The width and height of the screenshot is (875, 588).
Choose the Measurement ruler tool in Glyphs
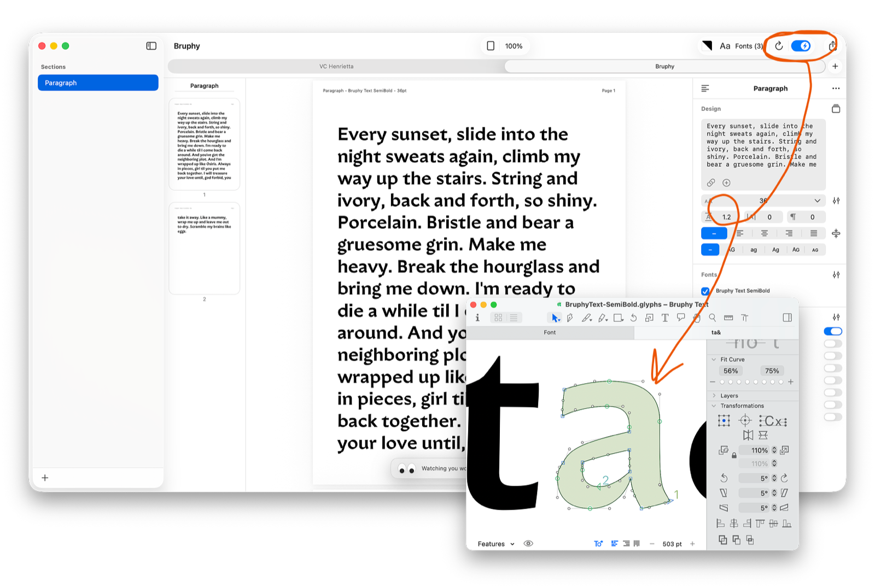(x=728, y=317)
